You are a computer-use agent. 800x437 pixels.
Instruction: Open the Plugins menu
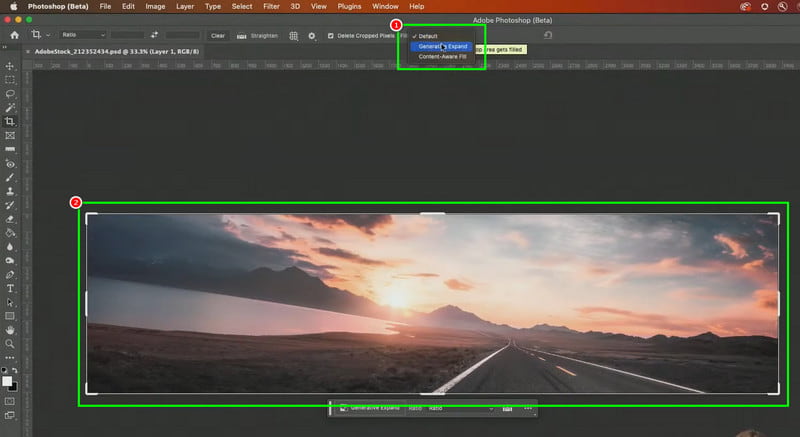tap(349, 7)
